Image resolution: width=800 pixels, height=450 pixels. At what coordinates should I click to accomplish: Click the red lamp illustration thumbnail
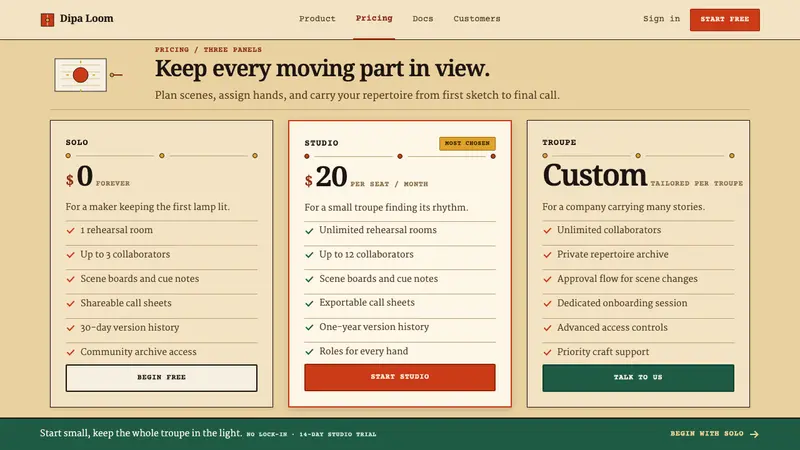81,75
